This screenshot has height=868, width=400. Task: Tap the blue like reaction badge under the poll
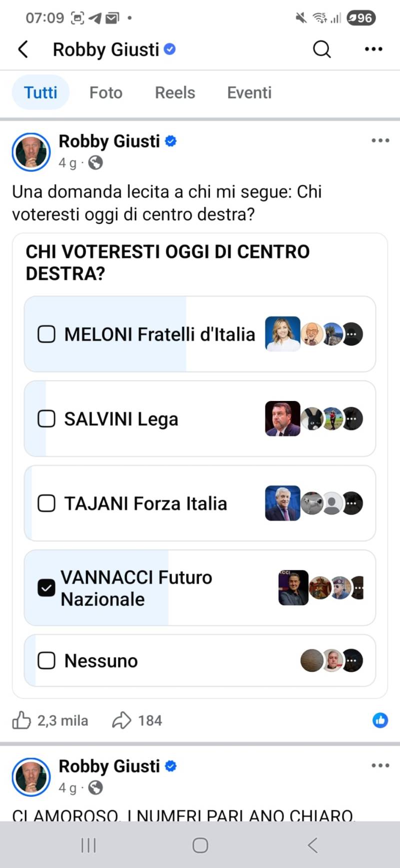(380, 720)
